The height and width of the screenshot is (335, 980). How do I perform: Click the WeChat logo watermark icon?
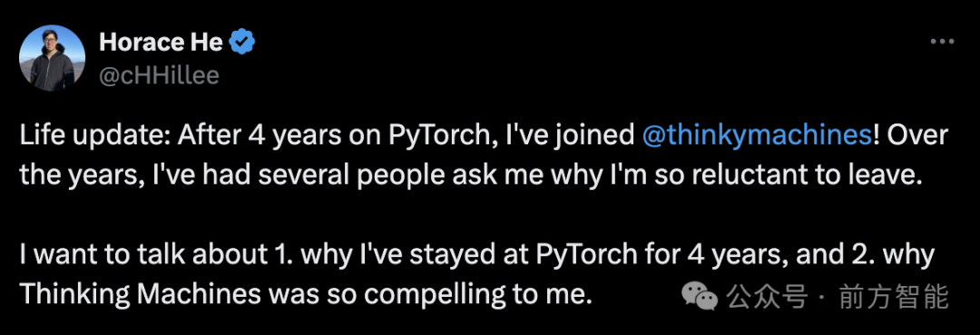click(x=700, y=296)
